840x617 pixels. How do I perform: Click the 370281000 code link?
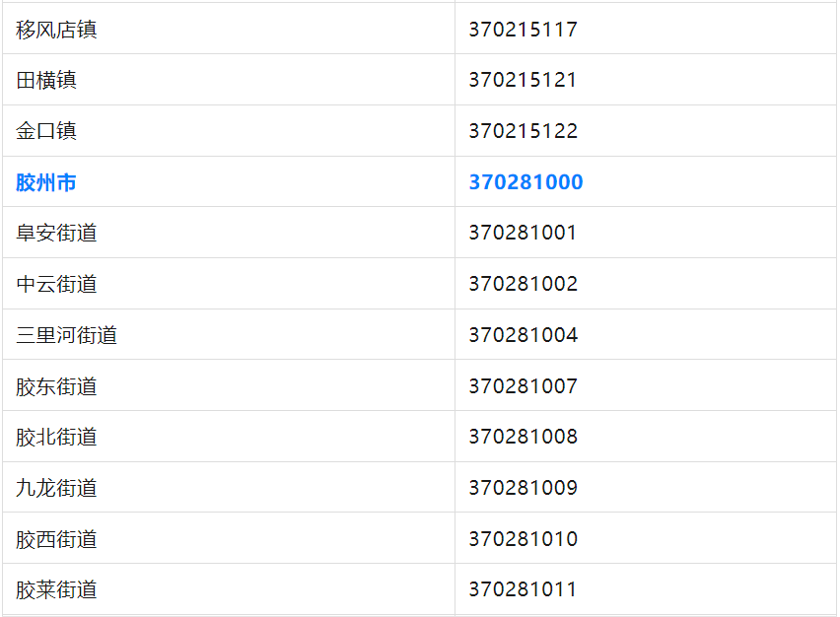point(525,182)
